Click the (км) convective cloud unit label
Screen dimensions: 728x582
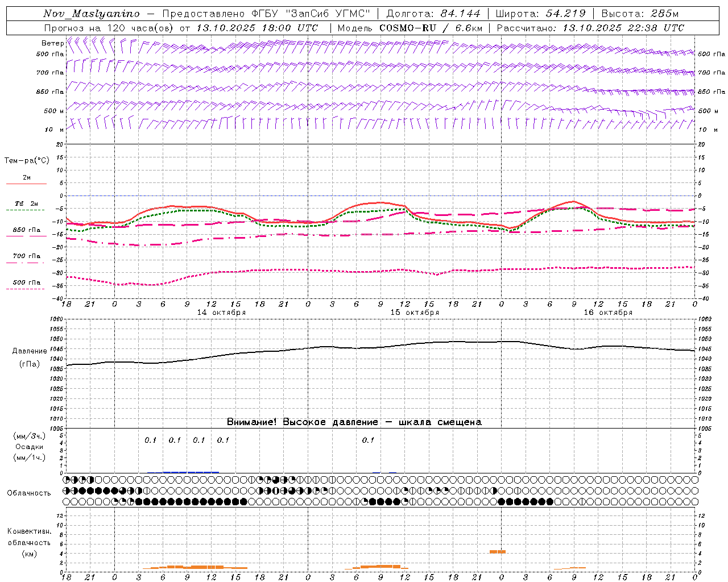point(29,554)
